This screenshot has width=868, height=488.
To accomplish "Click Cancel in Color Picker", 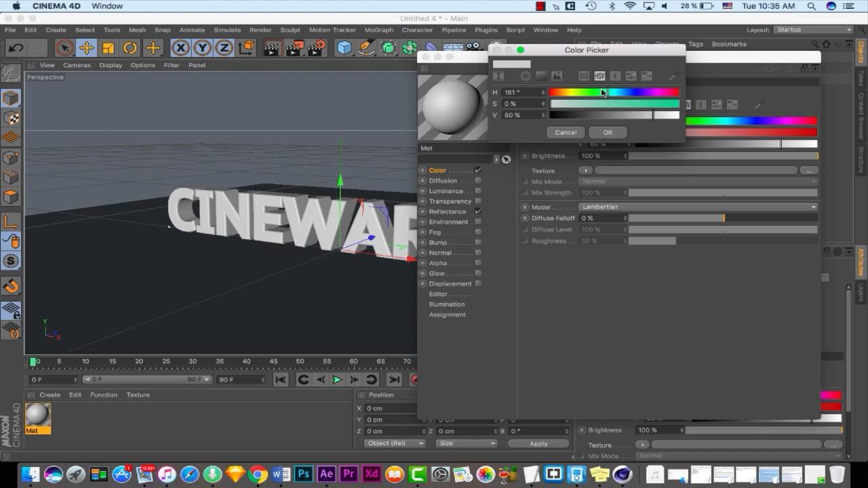I will [x=566, y=132].
